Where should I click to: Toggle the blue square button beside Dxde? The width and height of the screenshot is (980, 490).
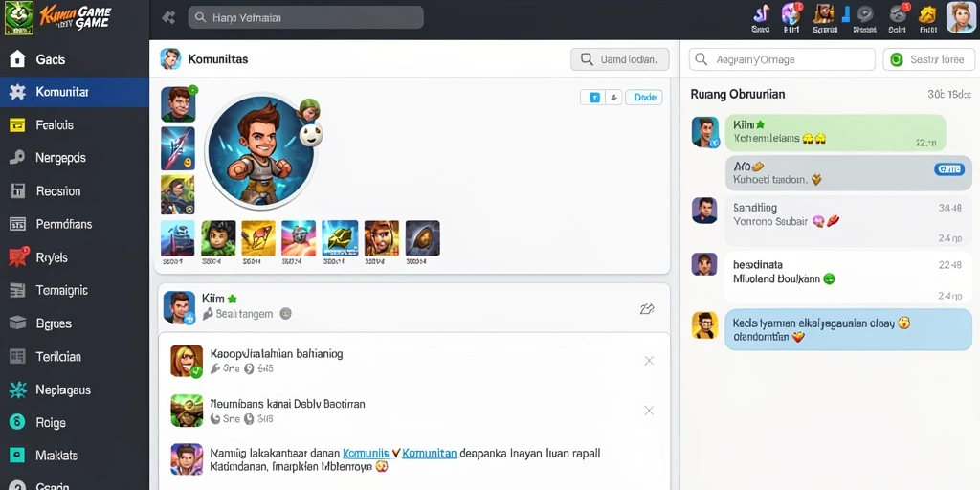(x=594, y=97)
